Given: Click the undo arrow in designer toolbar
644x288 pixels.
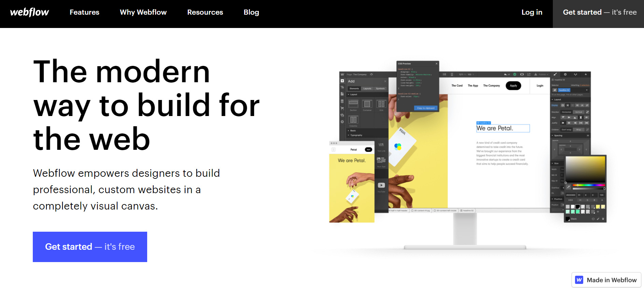Looking at the screenshot, I should (x=506, y=74).
